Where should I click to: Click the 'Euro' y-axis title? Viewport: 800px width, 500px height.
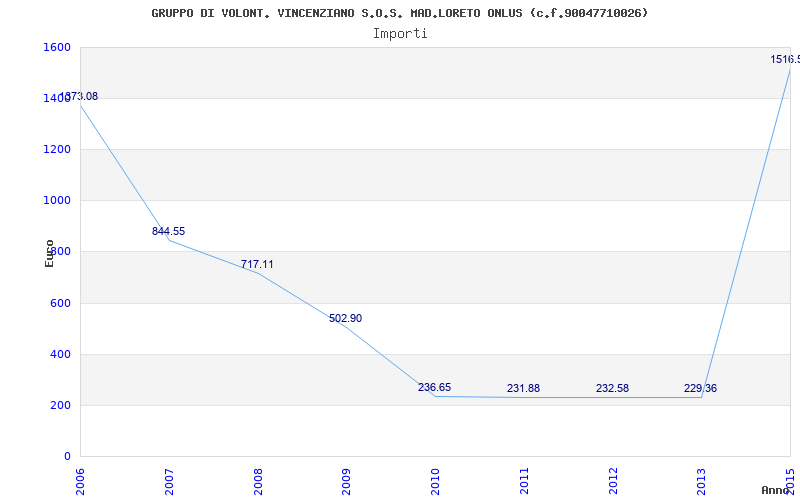[x=49, y=253]
